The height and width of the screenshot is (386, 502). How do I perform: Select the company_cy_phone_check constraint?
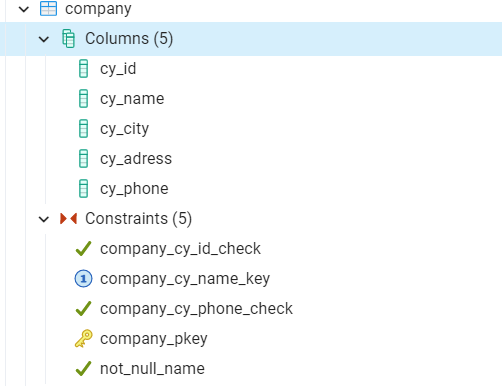click(x=196, y=309)
